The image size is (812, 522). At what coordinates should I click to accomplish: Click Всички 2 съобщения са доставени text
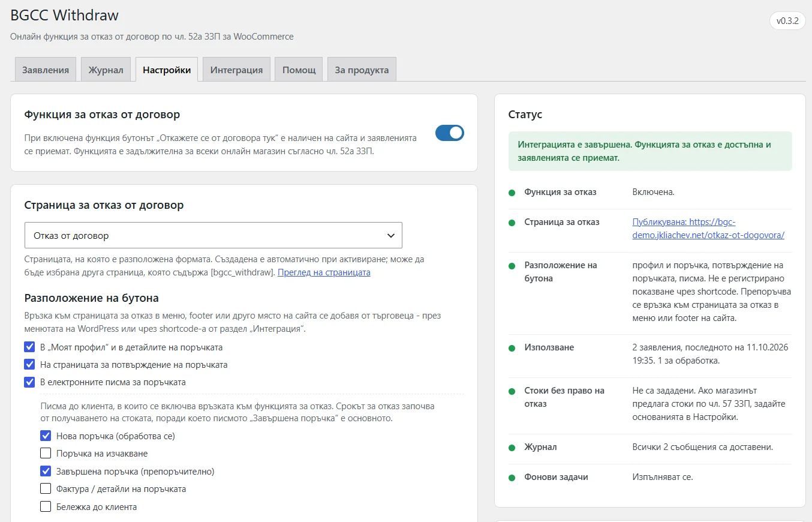(703, 447)
